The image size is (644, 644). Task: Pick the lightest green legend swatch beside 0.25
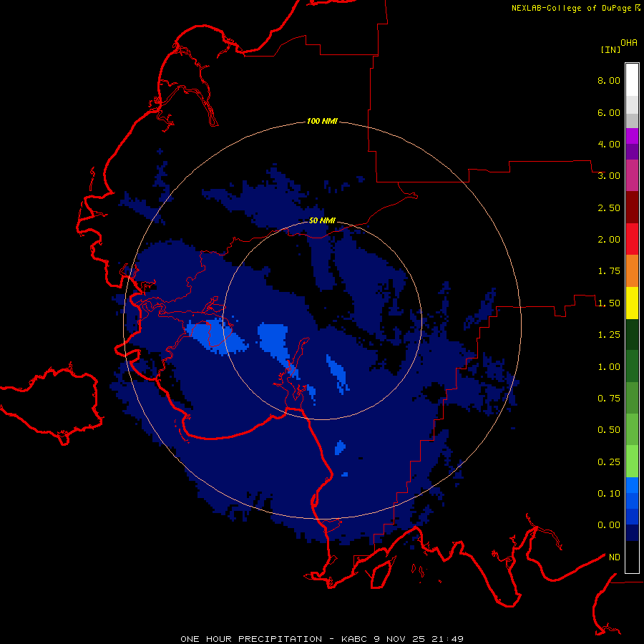point(632,462)
